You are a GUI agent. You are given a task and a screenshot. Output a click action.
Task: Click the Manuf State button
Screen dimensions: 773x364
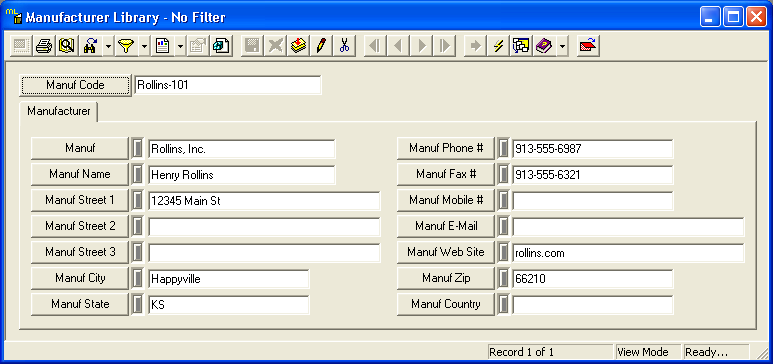80,304
